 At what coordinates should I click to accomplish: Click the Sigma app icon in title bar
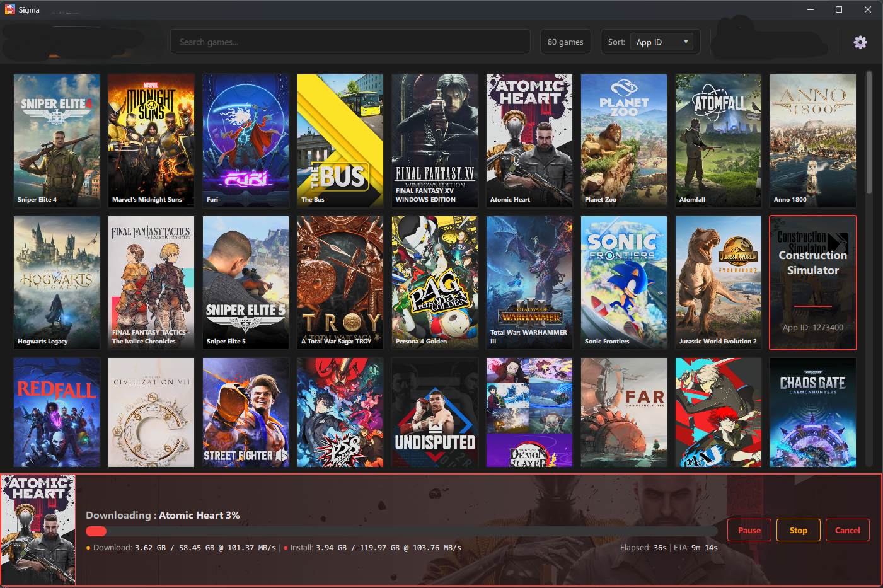click(9, 9)
